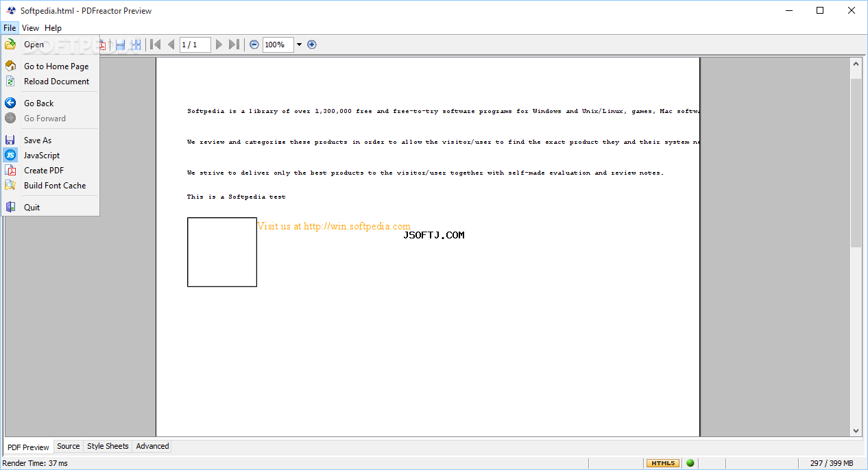
Task: Click the This is a Softpedia test line
Action: [237, 197]
